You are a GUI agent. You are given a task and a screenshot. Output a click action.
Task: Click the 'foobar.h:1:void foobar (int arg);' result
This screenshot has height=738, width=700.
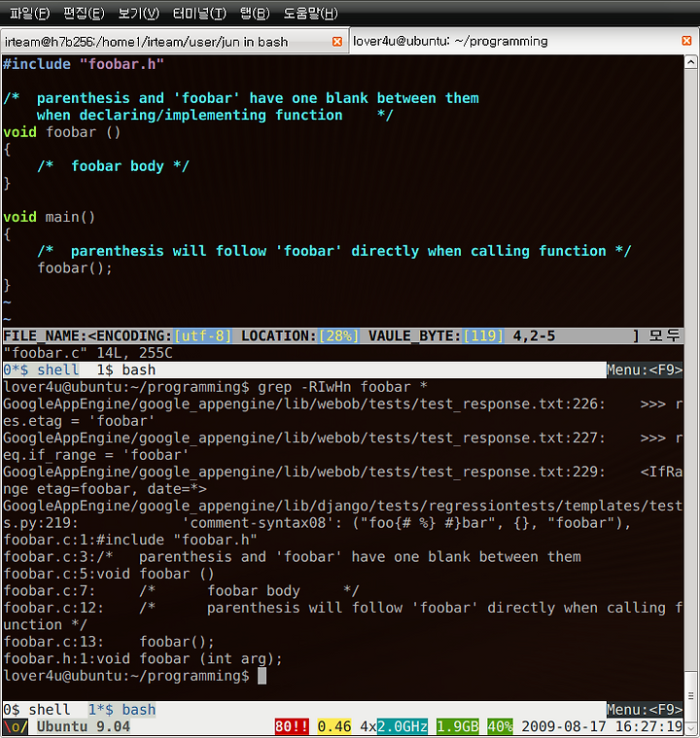pos(143,658)
